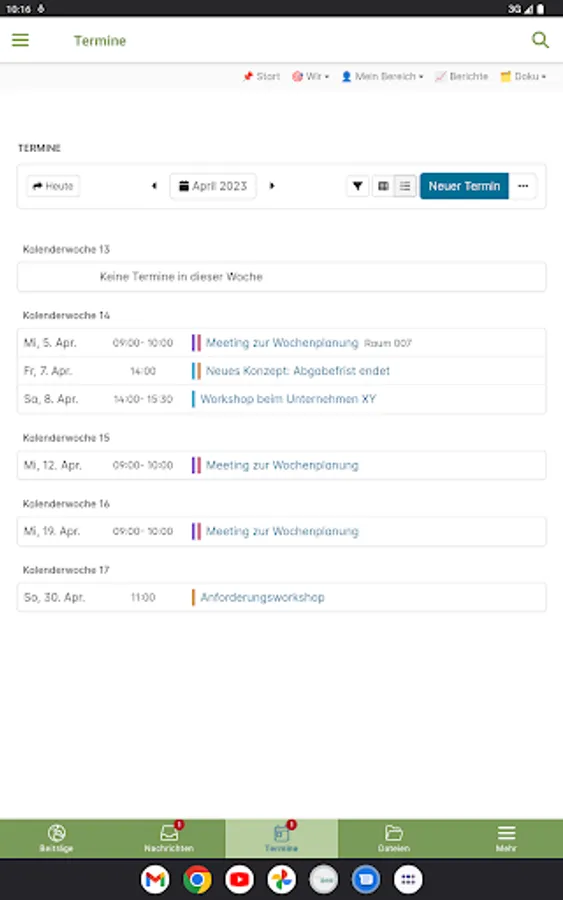
Task: Open the three-dots more options button
Action: [x=523, y=186]
